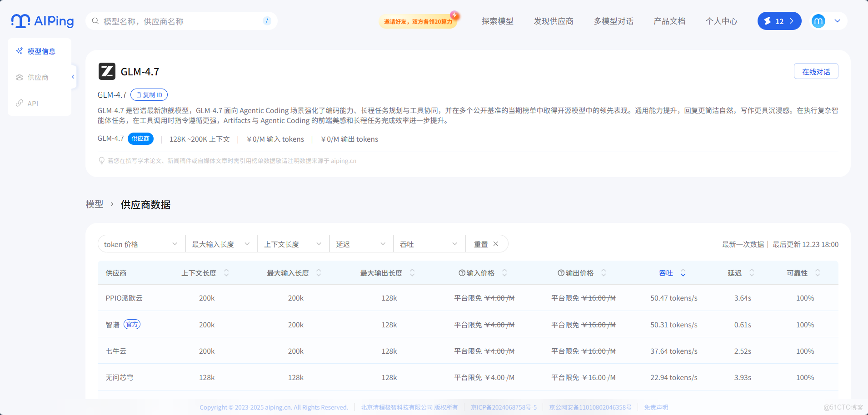
Task: Select the 供应商 sidebar tab
Action: (40, 77)
